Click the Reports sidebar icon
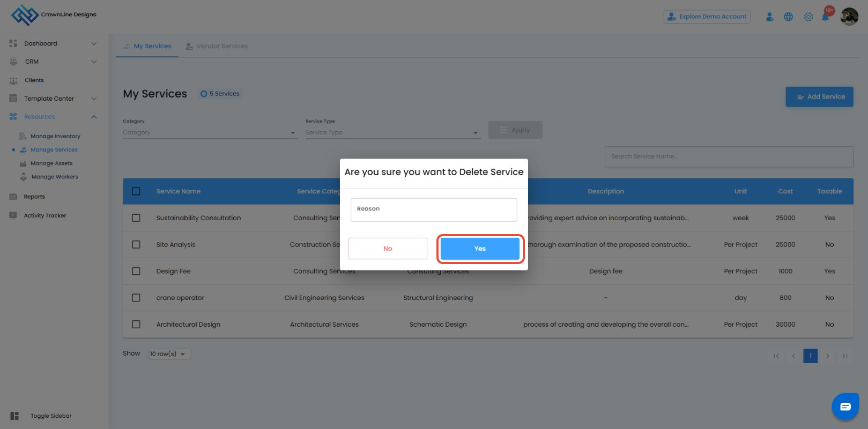 13,197
